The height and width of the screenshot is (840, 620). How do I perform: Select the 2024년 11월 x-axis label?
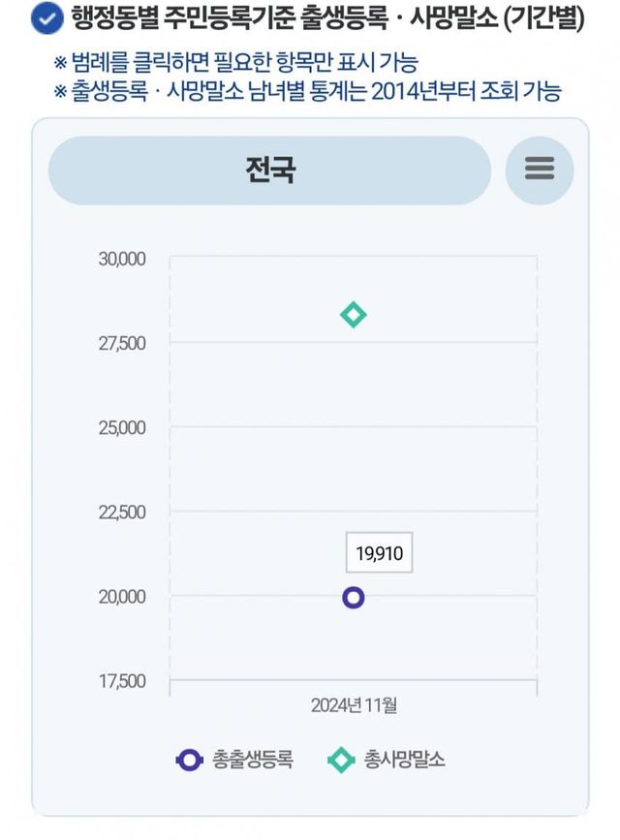(354, 705)
